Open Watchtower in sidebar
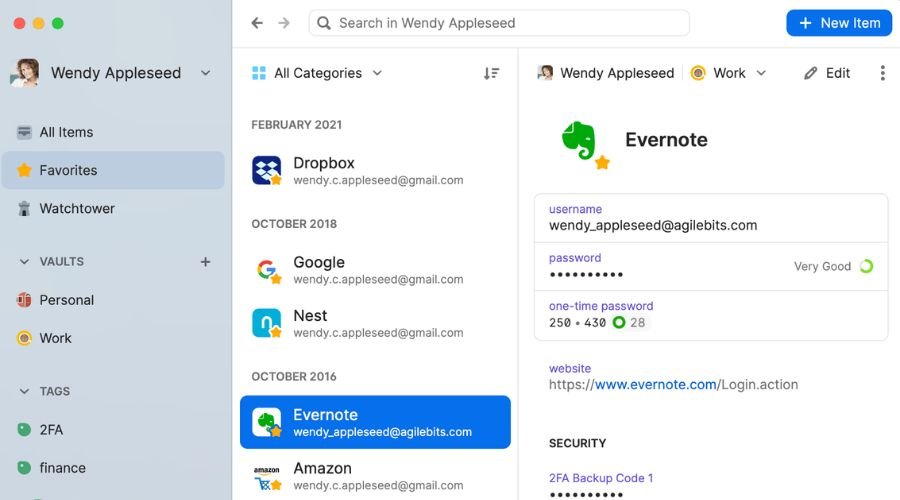The image size is (900, 500). click(x=113, y=208)
